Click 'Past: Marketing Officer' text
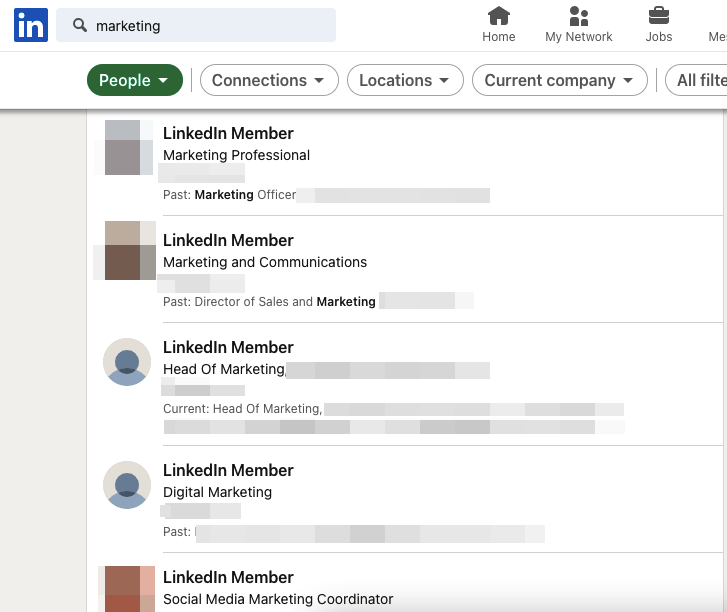This screenshot has width=727, height=612. [230, 195]
